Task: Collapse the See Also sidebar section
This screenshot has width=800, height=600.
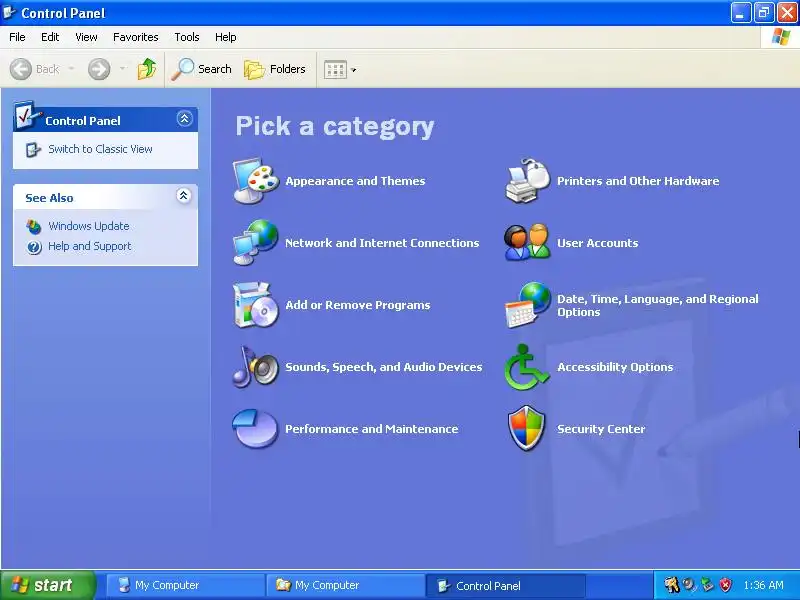Action: click(184, 195)
